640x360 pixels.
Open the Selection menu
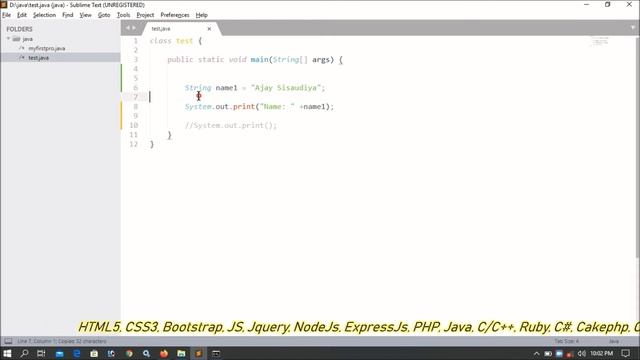click(x=44, y=15)
